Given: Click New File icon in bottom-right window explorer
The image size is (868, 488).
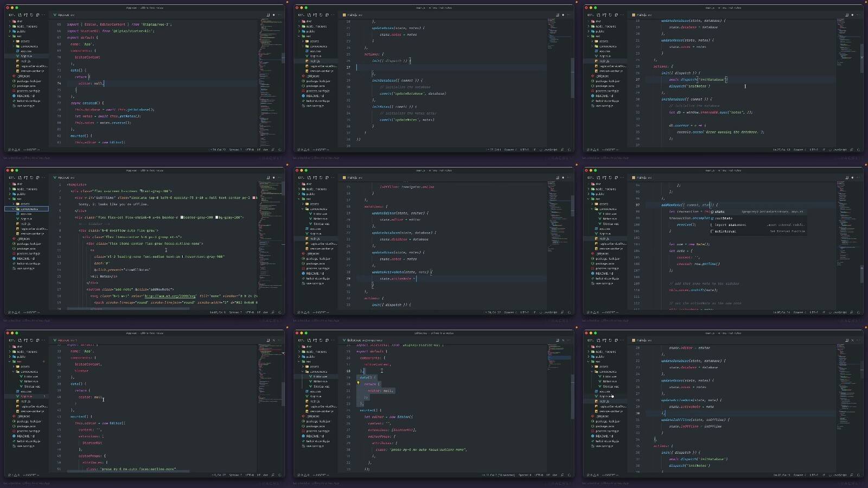Looking at the screenshot, I should point(598,340).
